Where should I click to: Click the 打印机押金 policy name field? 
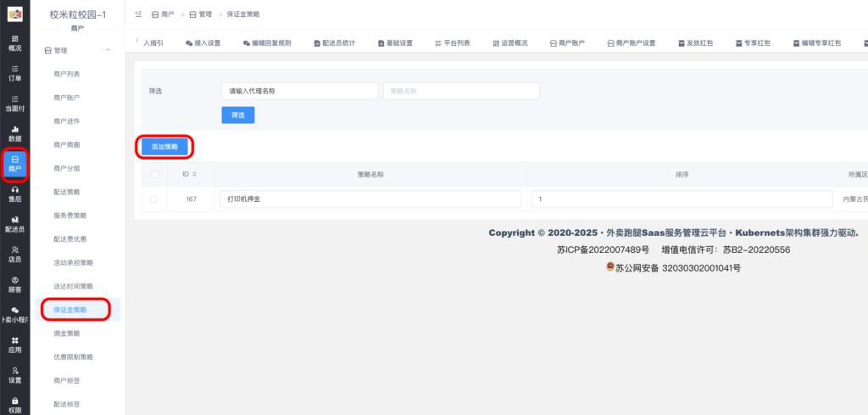[371, 199]
